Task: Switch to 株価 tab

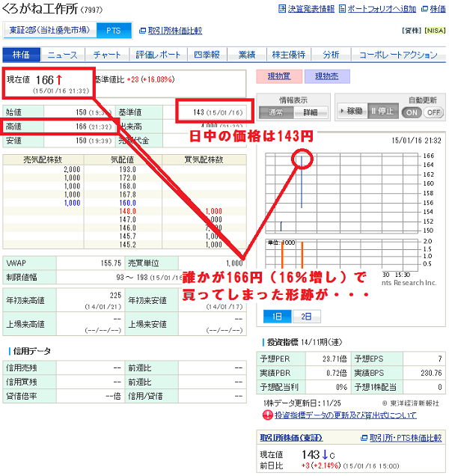Action: click(21, 55)
